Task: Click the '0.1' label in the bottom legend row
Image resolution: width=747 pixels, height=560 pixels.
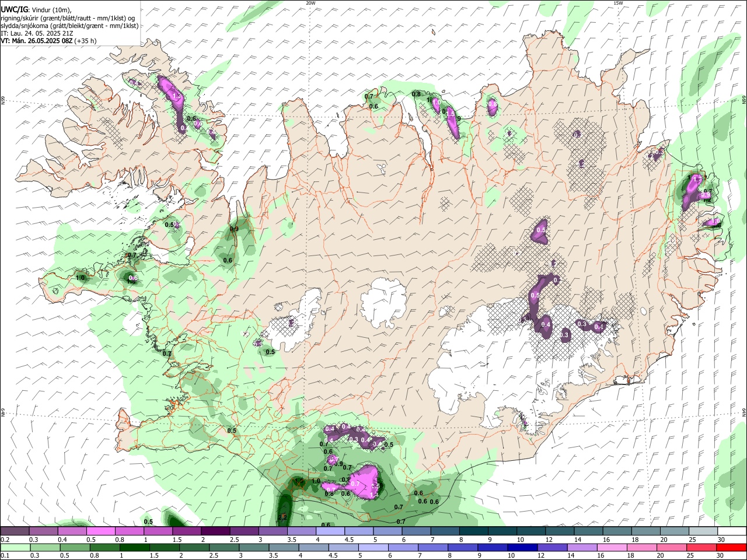Action: [5, 556]
